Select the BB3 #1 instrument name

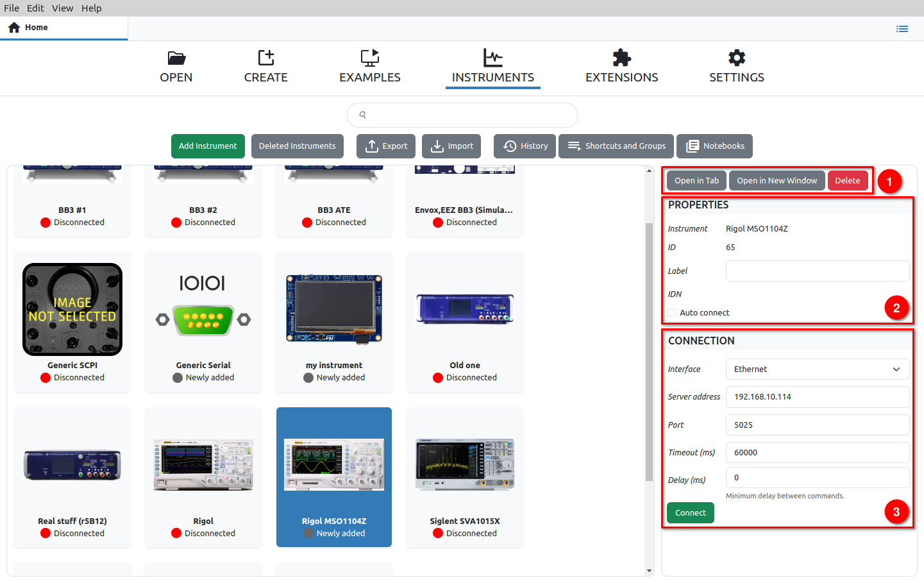(x=72, y=210)
